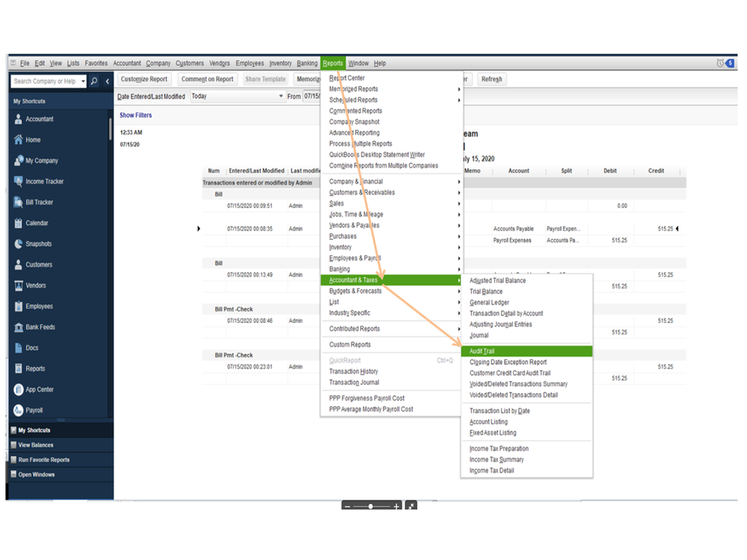Switch to Open Windows panel
Image resolution: width=747 pixels, height=560 pixels.
[61, 474]
